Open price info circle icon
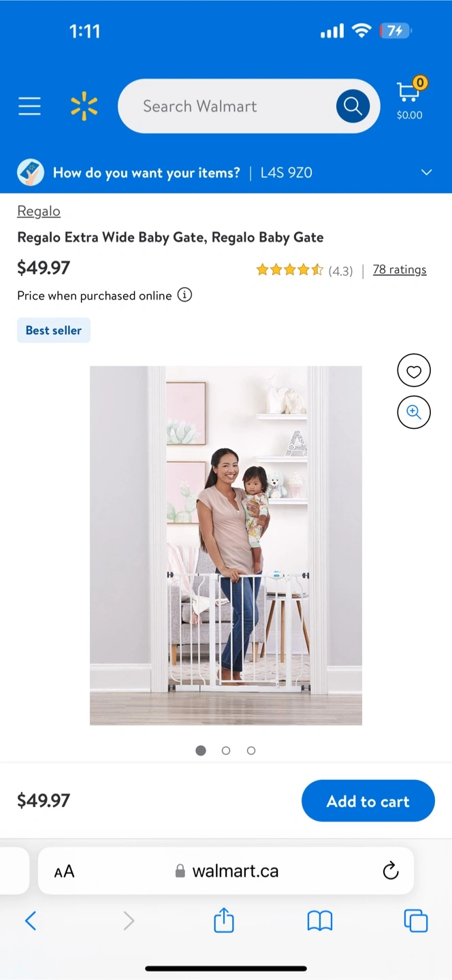This screenshot has height=980, width=452. pos(184,295)
